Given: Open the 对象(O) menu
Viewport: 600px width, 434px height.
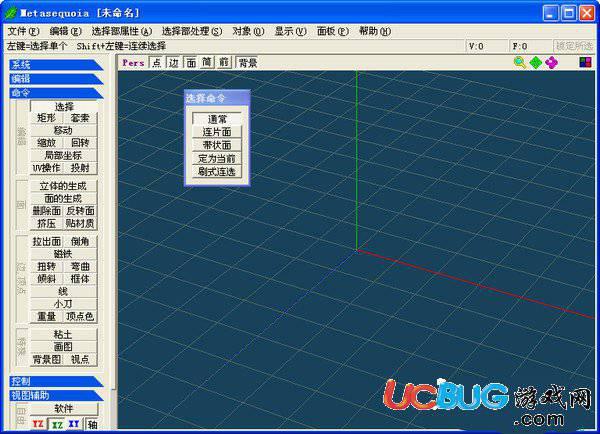Looking at the screenshot, I should 248,31.
